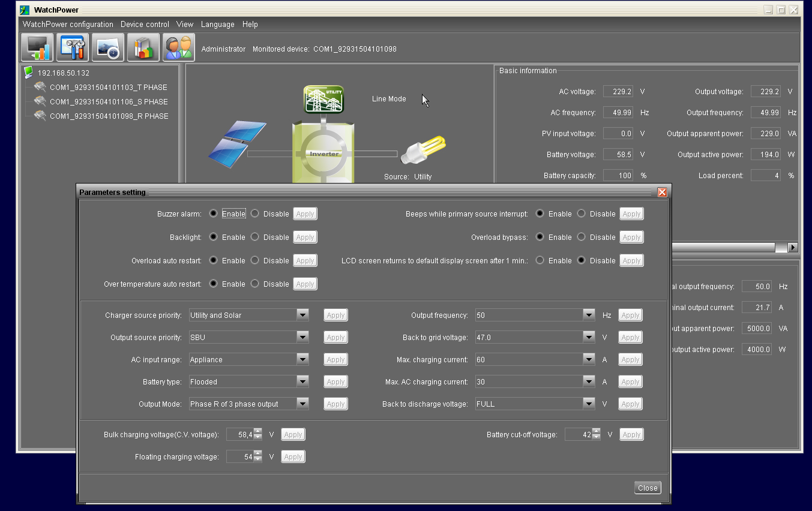Set Backlight to Disable

tap(255, 237)
